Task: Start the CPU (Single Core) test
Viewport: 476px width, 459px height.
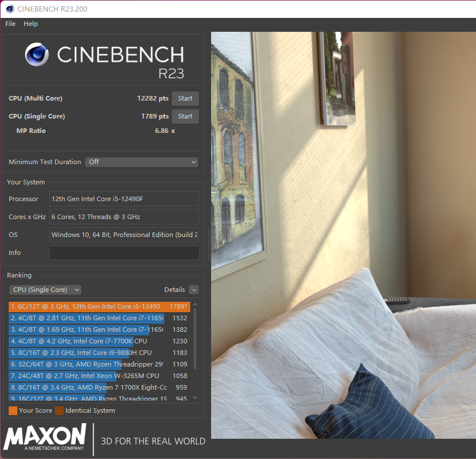Action: click(185, 116)
